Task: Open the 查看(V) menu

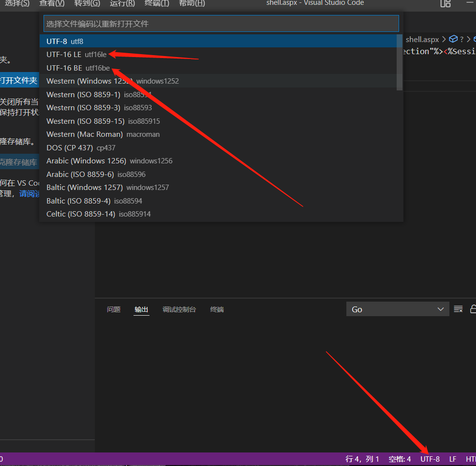Action: [52, 3]
